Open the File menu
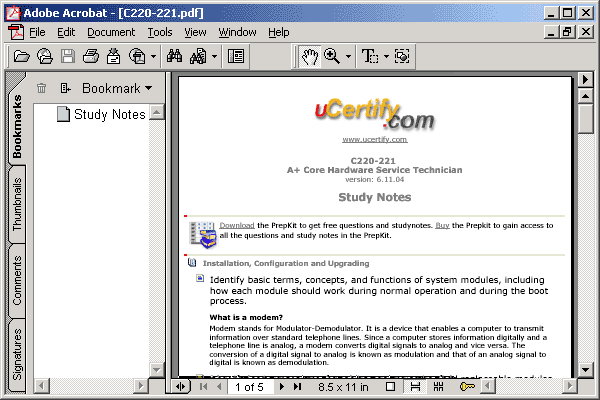Screen dimensions: 600x400 (x=37, y=32)
